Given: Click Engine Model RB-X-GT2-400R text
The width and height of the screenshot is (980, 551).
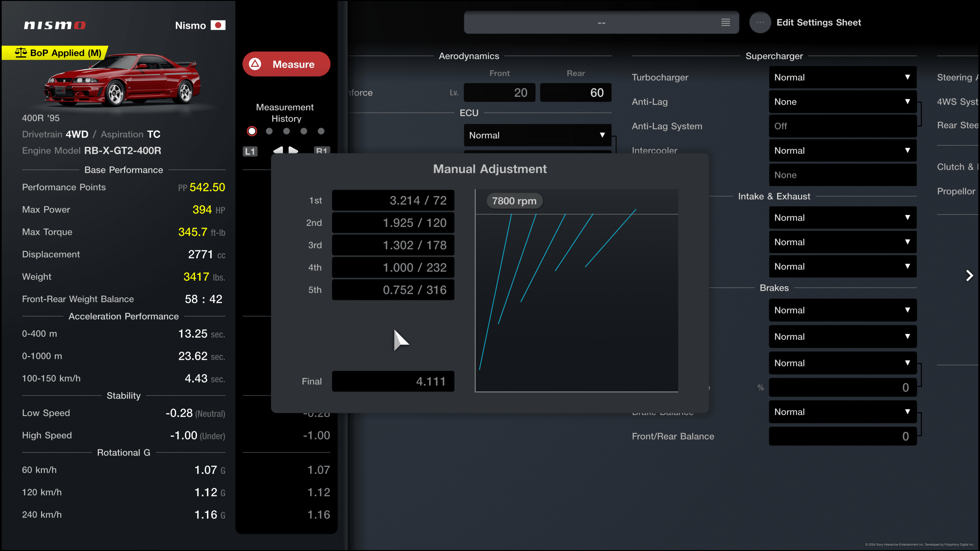Looking at the screenshot, I should click(x=91, y=151).
